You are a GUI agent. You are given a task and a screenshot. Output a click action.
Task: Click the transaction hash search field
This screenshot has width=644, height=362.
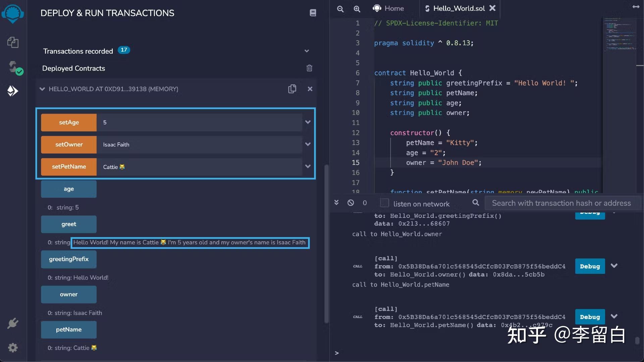point(561,203)
